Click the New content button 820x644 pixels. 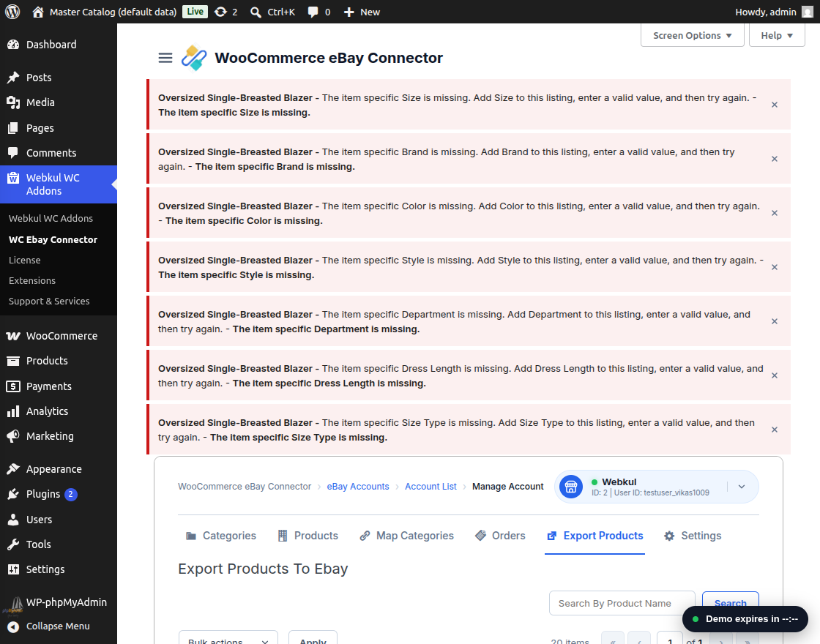[x=362, y=12]
